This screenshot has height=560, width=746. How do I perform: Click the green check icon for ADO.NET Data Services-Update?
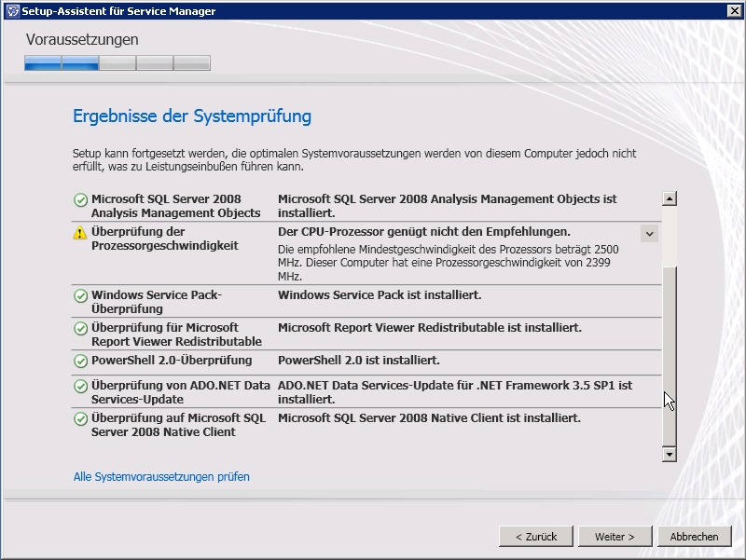tap(80, 387)
